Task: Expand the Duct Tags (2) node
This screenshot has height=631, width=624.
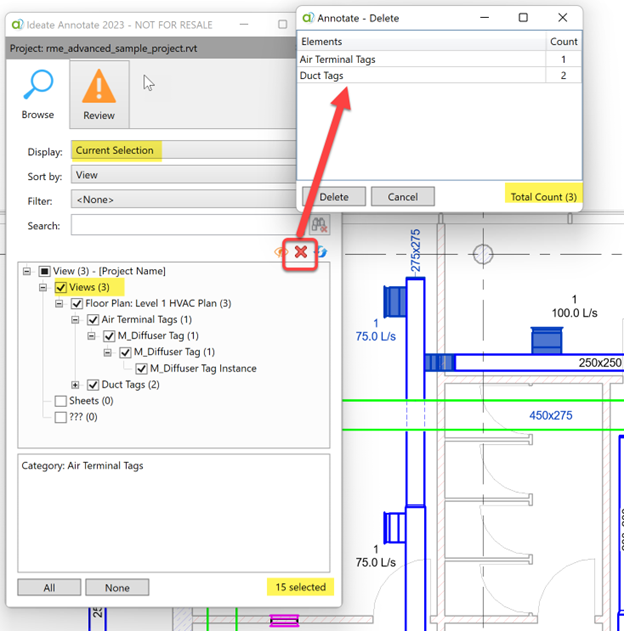Action: (x=75, y=385)
